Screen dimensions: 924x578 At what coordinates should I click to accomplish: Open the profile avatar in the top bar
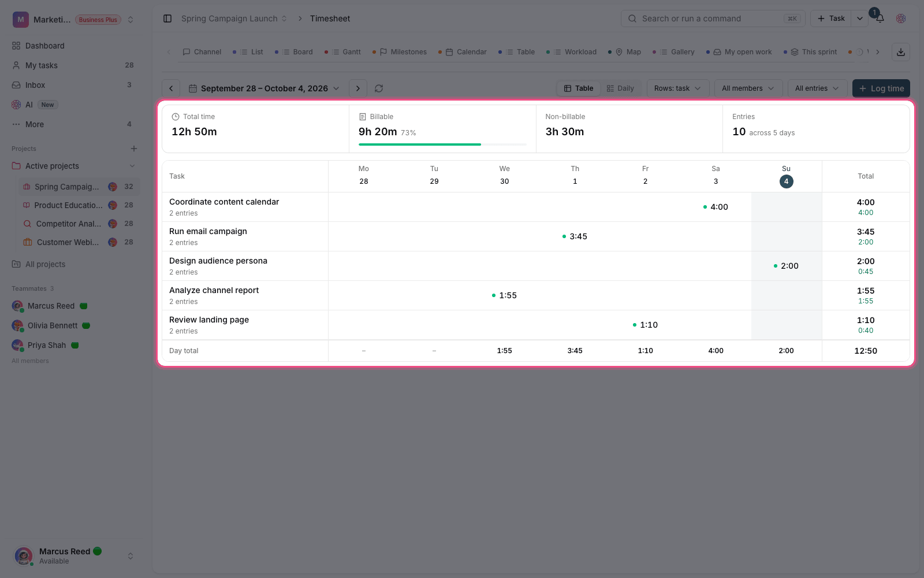(901, 18)
